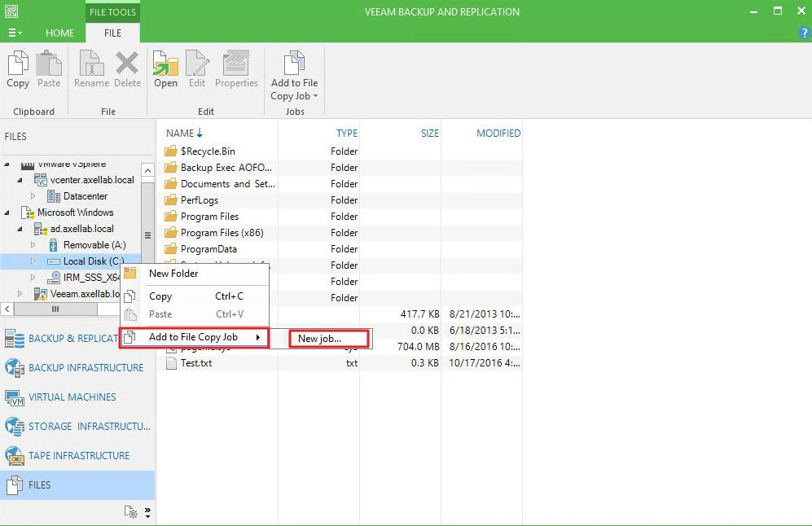Open the Storage Infrastructure view
This screenshot has height=526, width=812.
click(x=89, y=427)
